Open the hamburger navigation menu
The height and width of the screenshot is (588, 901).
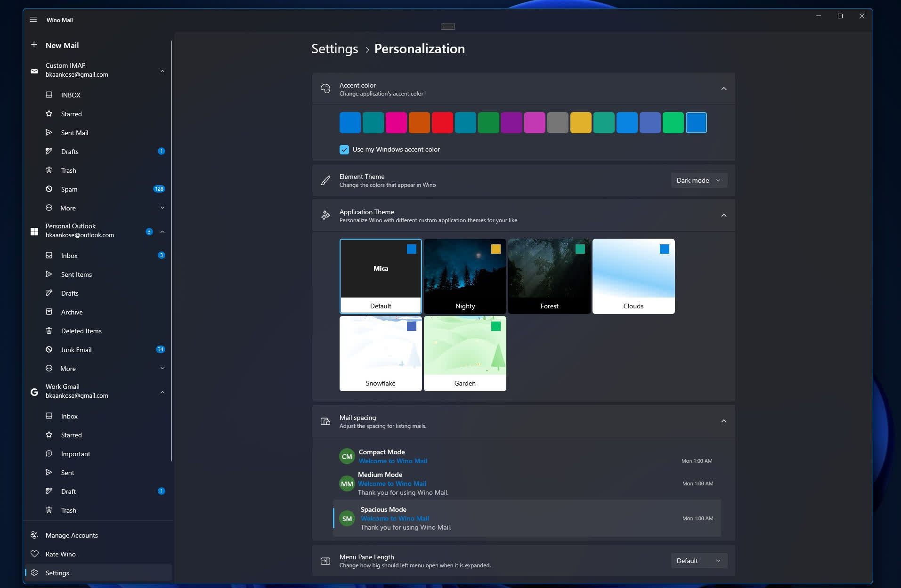33,20
